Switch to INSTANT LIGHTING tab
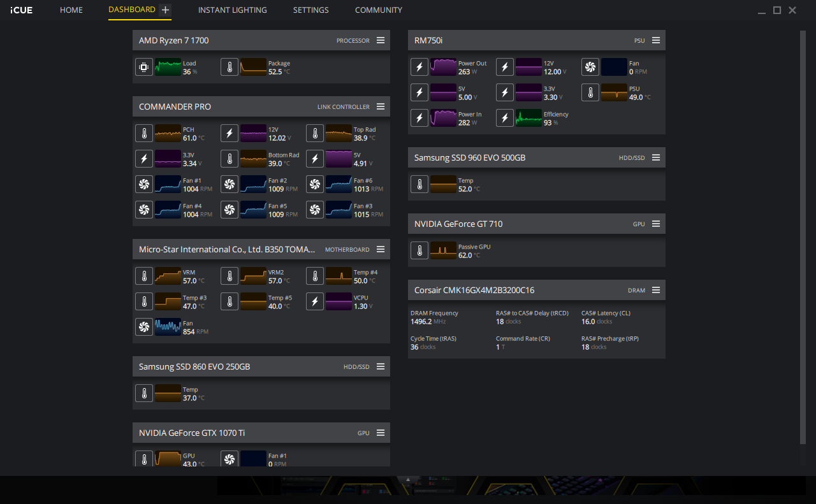The height and width of the screenshot is (504, 816). (x=233, y=10)
